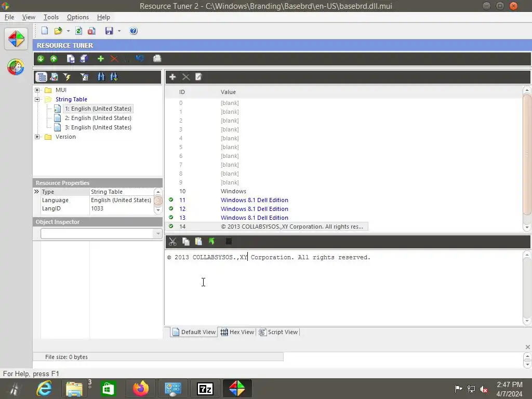Click the filter with lightning bolt icon

click(67, 77)
